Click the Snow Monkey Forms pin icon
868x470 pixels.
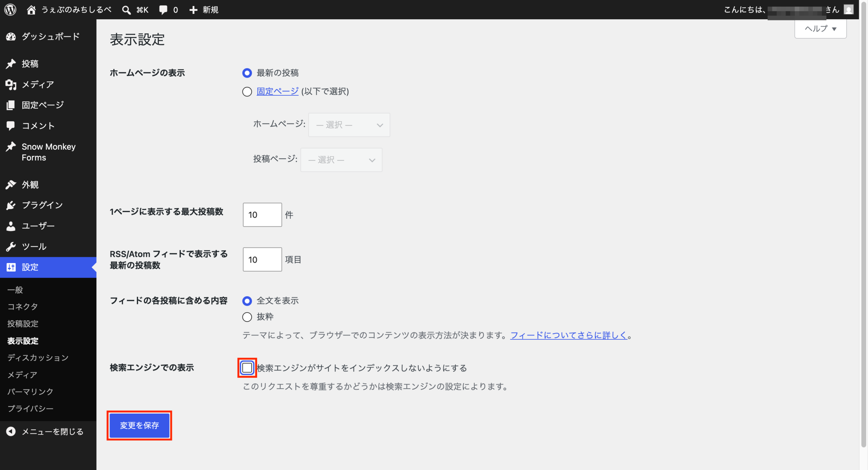(11, 147)
